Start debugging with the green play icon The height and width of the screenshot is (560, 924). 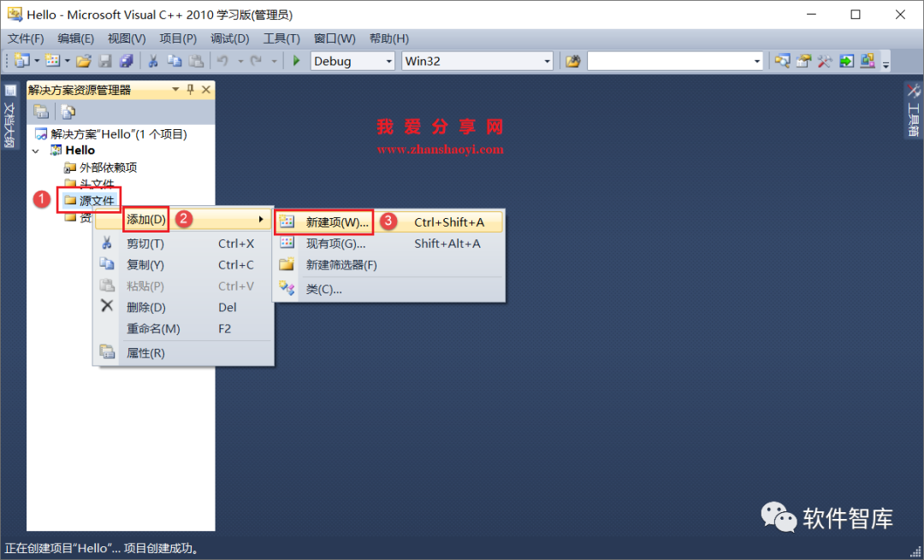tap(296, 61)
